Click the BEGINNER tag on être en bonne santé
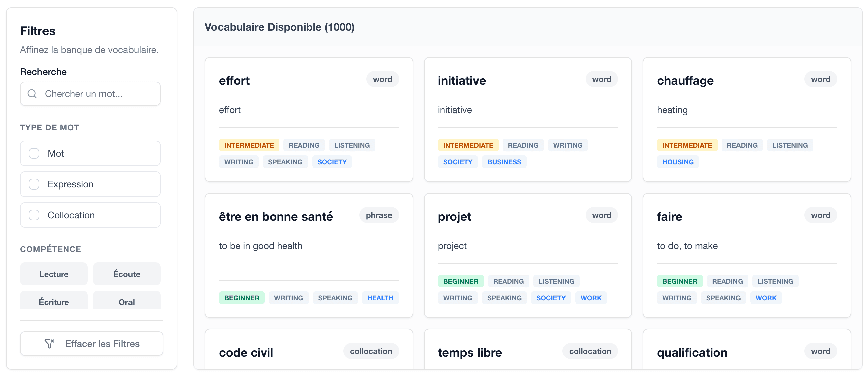 tap(242, 298)
